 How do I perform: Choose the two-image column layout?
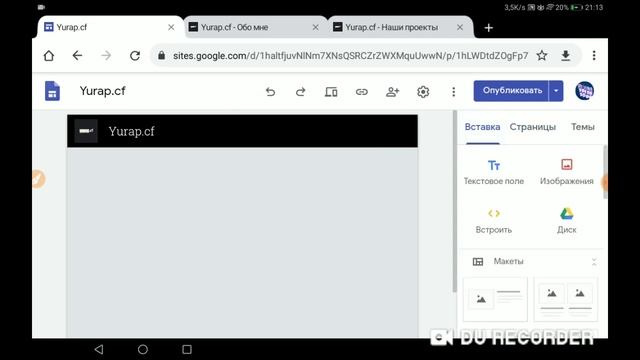pyautogui.click(x=566, y=299)
